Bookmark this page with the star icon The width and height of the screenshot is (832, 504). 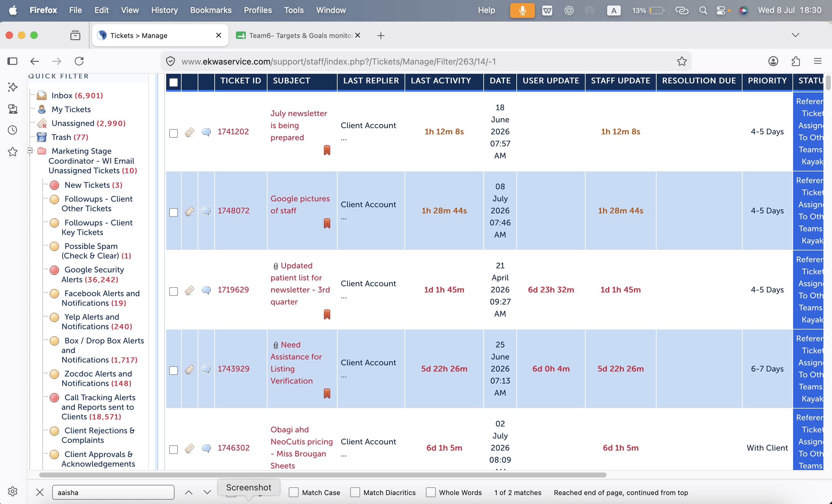tap(682, 61)
